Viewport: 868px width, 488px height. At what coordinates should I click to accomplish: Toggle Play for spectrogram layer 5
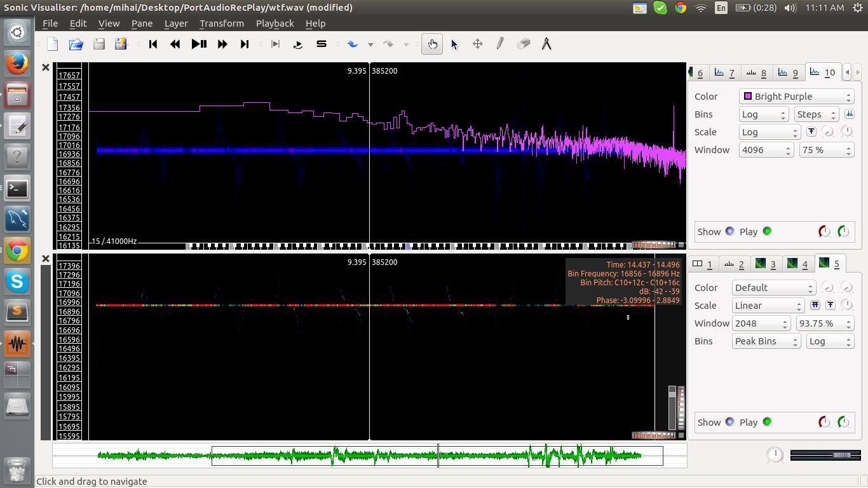[767, 422]
